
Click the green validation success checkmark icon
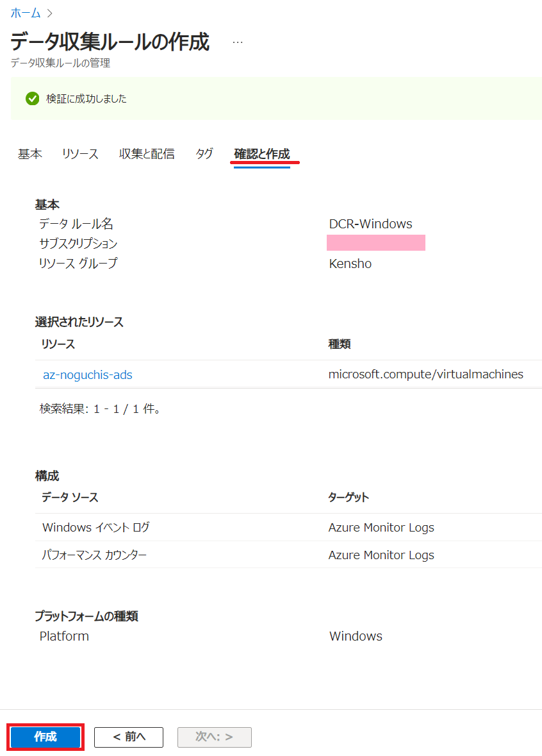click(x=32, y=98)
